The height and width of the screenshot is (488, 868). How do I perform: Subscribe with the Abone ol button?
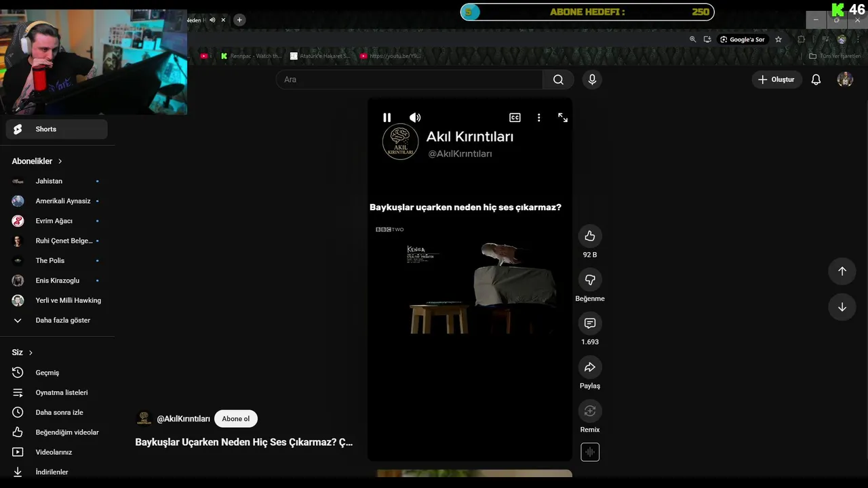point(236,419)
